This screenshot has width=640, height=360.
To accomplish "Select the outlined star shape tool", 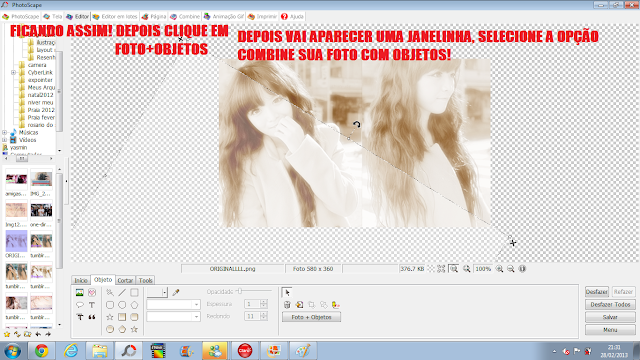I will [110, 317].
